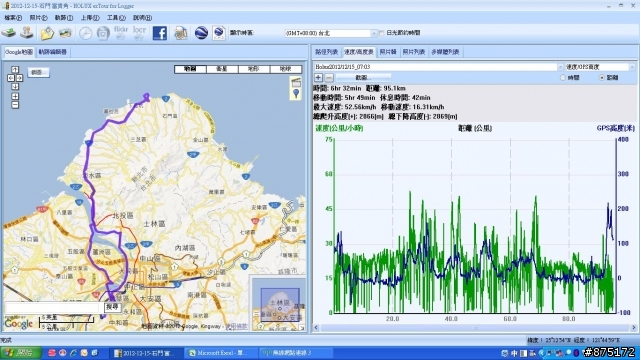Collapse overview map using corner arrow
This screenshot has width=640, height=360.
pos(302,327)
